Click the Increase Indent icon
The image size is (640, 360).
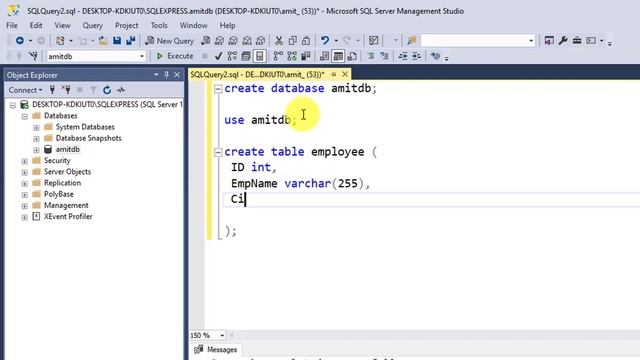click(x=416, y=56)
